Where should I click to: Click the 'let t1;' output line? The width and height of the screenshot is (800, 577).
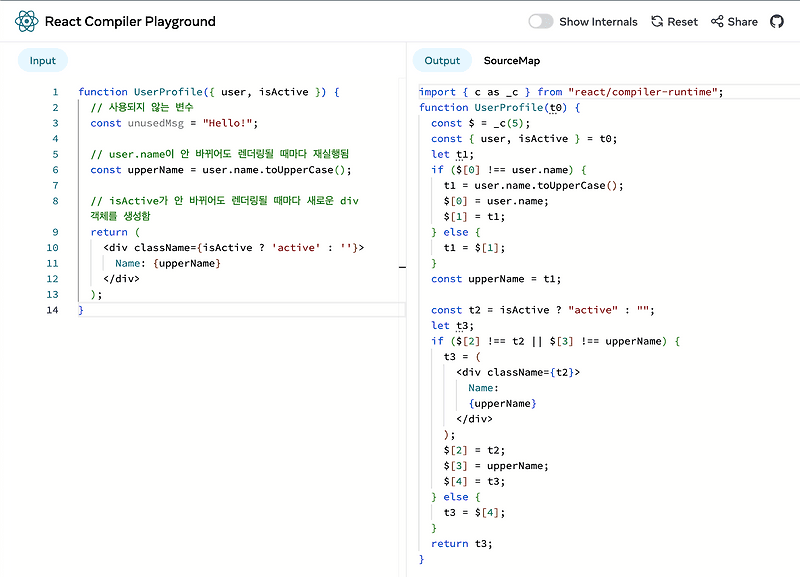pos(453,154)
